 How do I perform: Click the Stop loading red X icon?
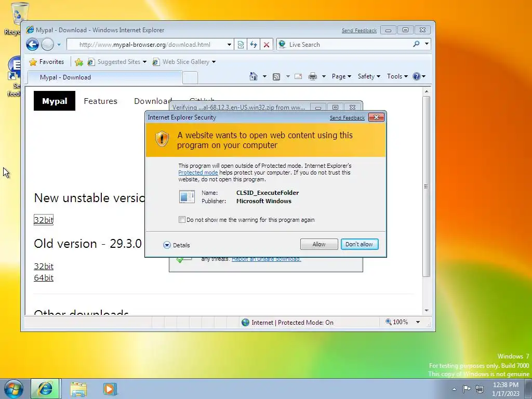(267, 45)
